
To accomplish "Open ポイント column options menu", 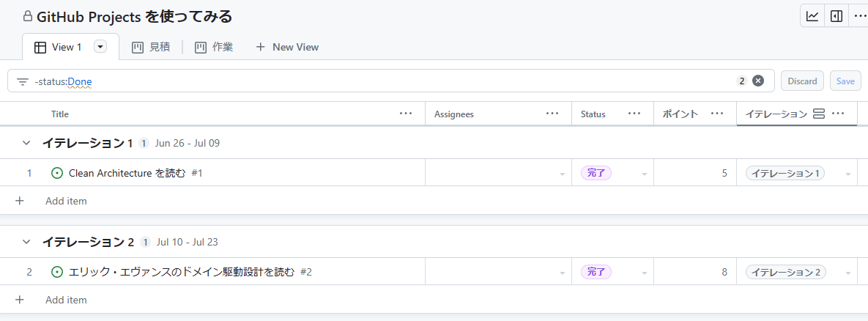I will [717, 114].
